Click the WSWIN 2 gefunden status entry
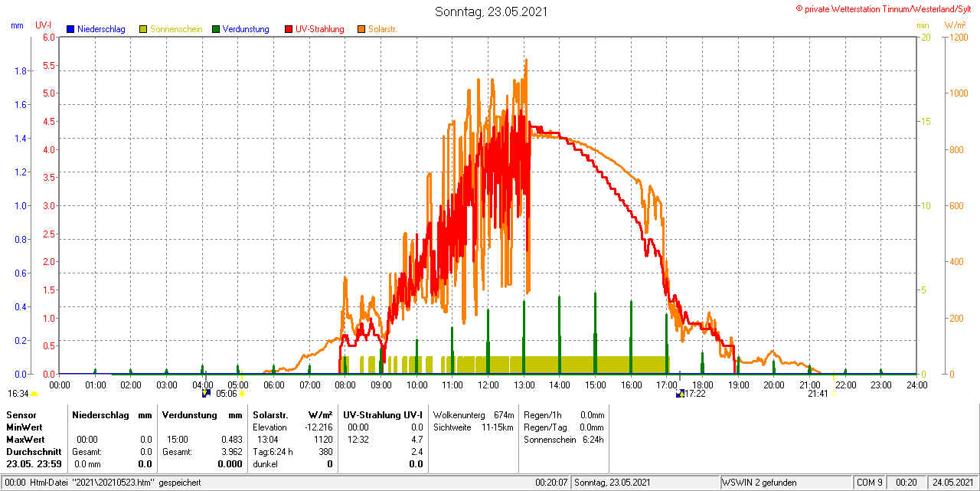Image resolution: width=980 pixels, height=491 pixels. [759, 483]
